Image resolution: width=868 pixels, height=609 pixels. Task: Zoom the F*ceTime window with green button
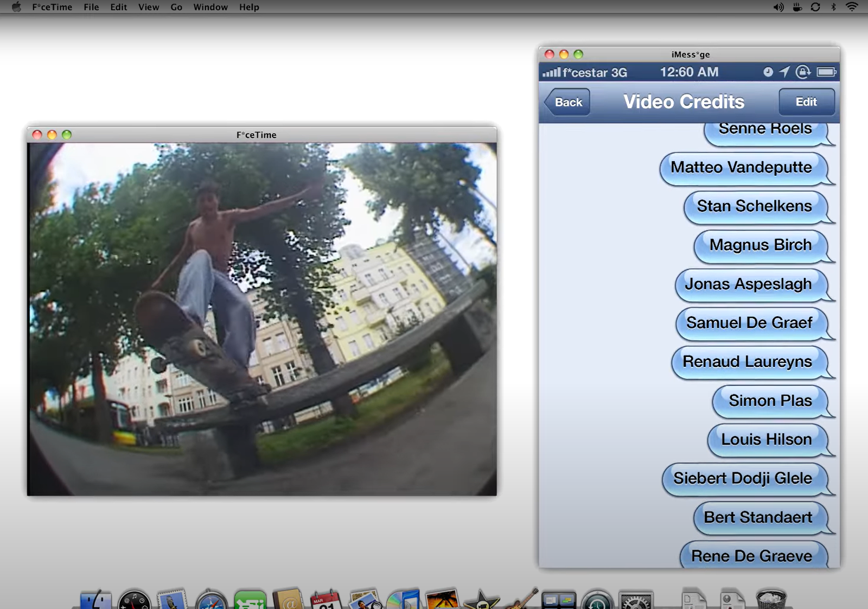67,135
